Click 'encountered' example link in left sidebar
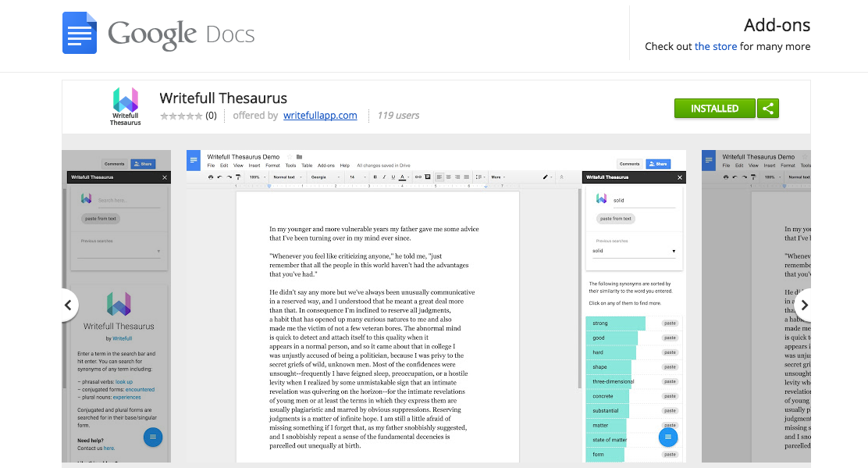Screen dimensions: 868x468 [x=140, y=390]
